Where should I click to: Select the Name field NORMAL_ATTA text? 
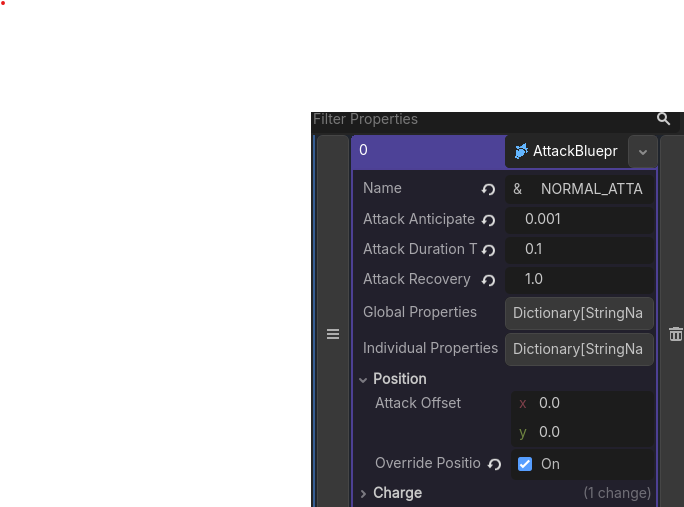(592, 189)
